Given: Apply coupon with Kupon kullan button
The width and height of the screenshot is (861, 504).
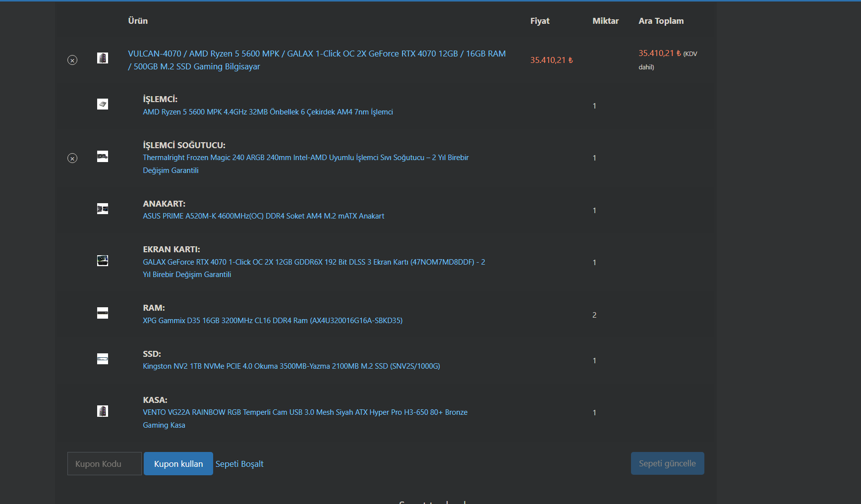Looking at the screenshot, I should click(x=178, y=464).
